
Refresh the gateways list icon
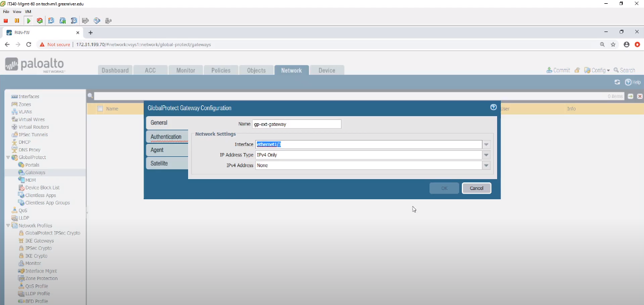point(617,82)
